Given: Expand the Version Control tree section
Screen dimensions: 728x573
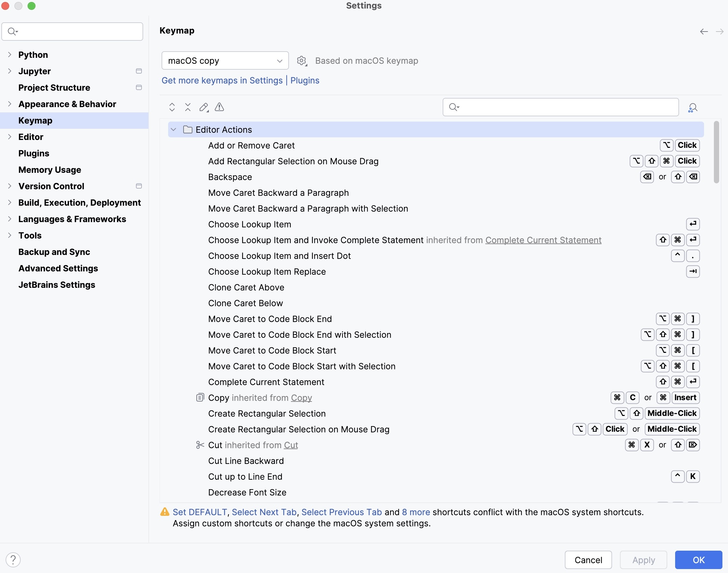Looking at the screenshot, I should pyautogui.click(x=10, y=186).
